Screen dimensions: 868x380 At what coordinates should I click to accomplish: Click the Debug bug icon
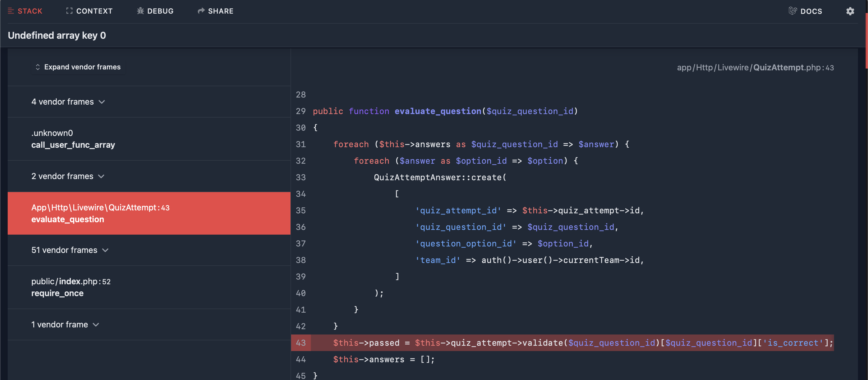(140, 11)
